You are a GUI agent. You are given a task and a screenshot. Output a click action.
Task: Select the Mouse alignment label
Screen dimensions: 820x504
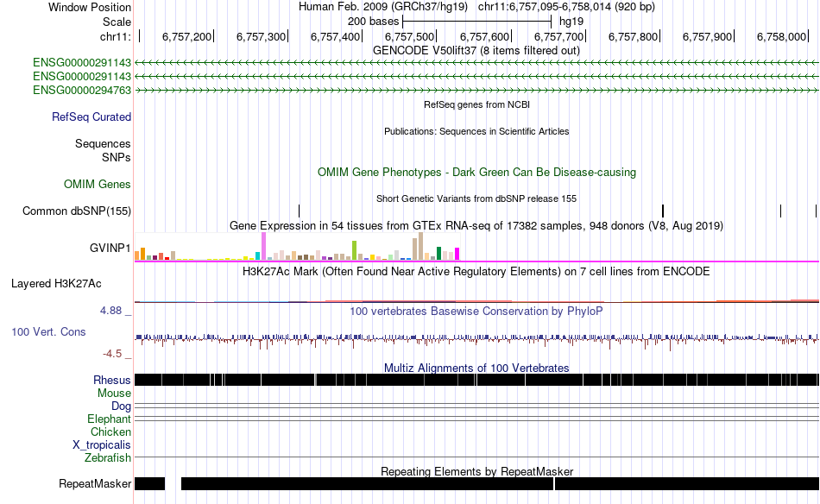pyautogui.click(x=115, y=394)
